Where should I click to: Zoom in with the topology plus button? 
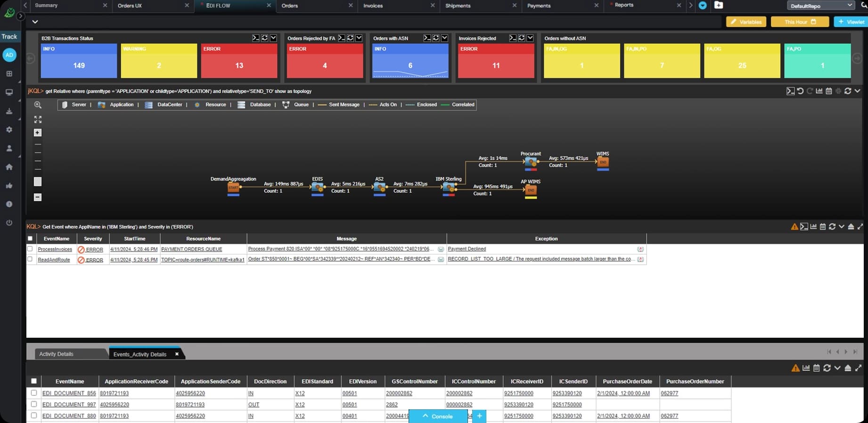38,133
